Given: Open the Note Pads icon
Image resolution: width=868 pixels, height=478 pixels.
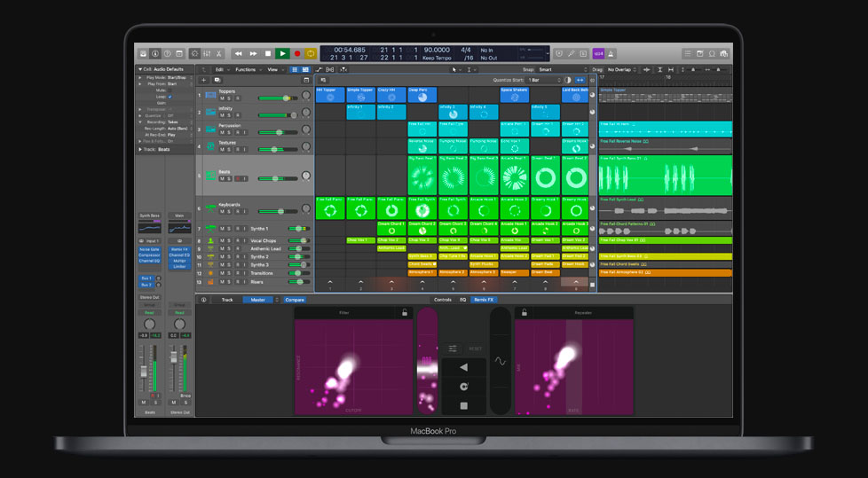Looking at the screenshot, I should [x=699, y=54].
